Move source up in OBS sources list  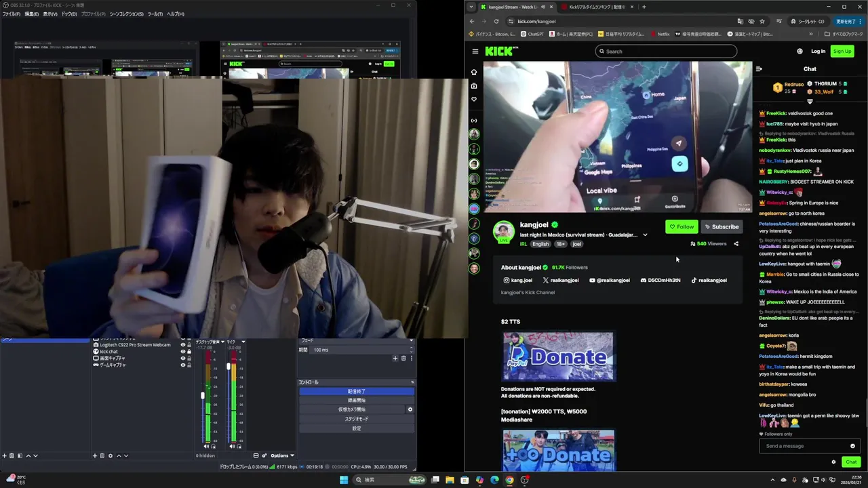tap(119, 455)
